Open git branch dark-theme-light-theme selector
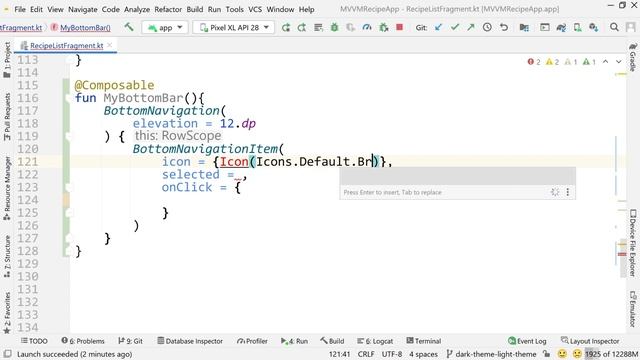The width and height of the screenshot is (640, 360). point(491,354)
